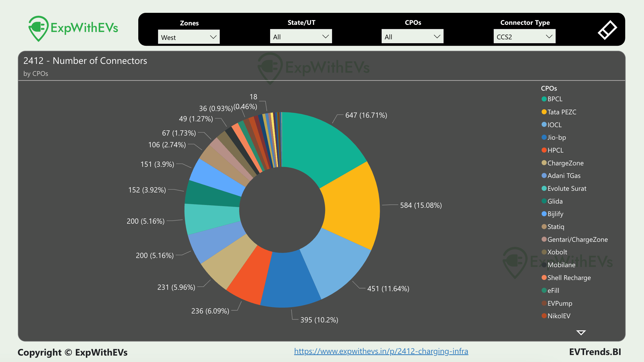This screenshot has height=362, width=644.
Task: Select IOCL legend entry
Action: pyautogui.click(x=552, y=125)
